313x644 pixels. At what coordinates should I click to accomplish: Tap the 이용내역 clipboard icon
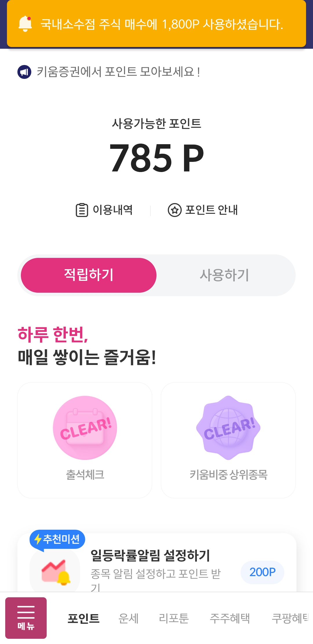82,210
